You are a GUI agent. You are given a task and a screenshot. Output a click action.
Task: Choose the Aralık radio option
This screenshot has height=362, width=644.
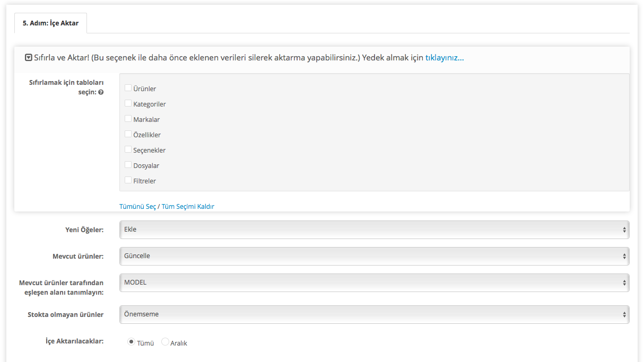click(x=165, y=342)
